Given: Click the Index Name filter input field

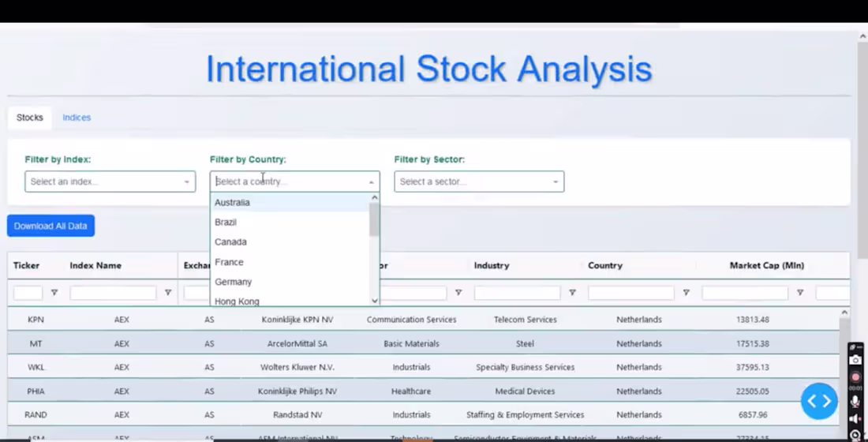Looking at the screenshot, I should click(x=113, y=293).
